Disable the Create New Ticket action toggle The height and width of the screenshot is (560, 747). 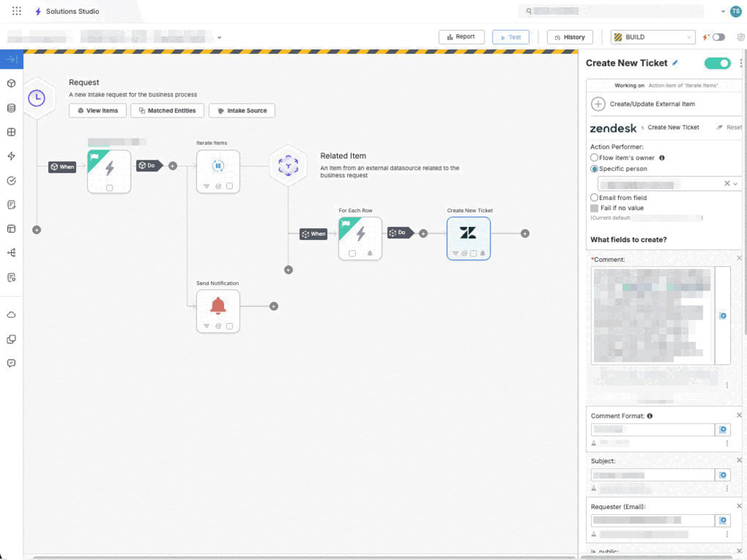click(x=717, y=63)
